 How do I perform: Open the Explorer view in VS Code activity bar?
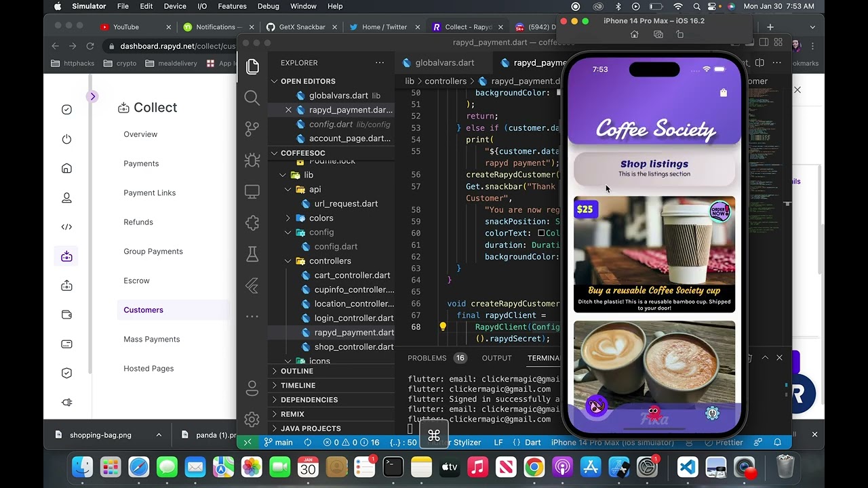[x=252, y=66]
